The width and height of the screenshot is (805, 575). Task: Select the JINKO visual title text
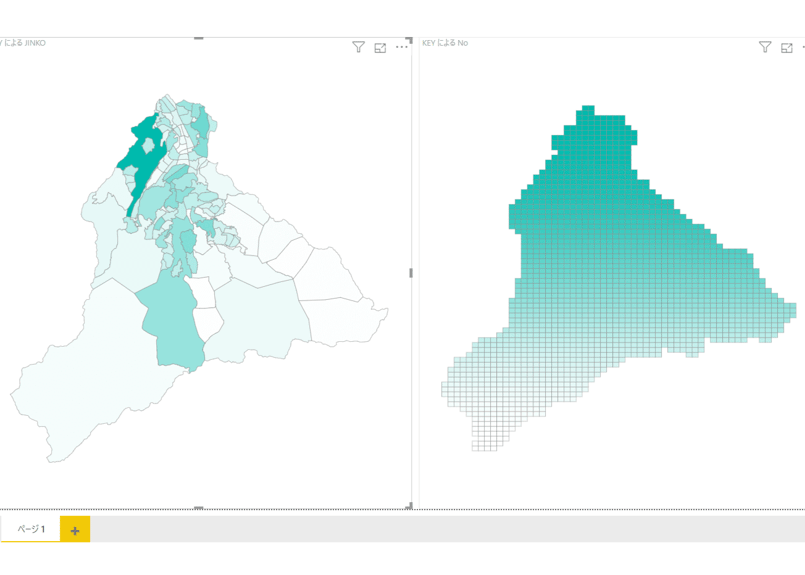23,43
